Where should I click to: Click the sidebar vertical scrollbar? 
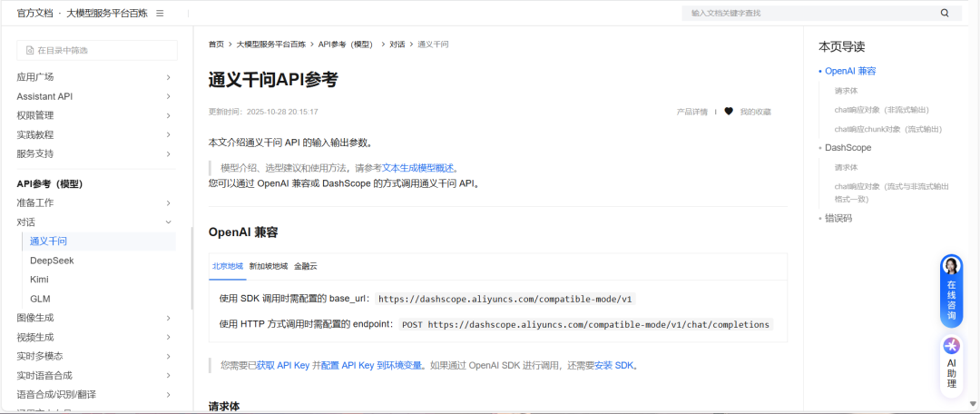pyautogui.click(x=191, y=268)
